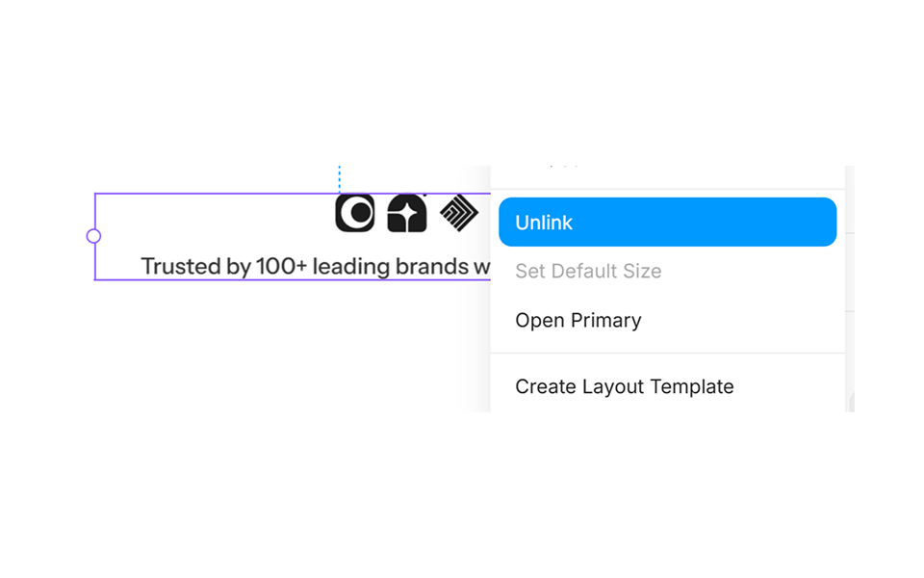The width and height of the screenshot is (924, 578).
Task: Select Open Primary in the menu
Action: pos(577,320)
